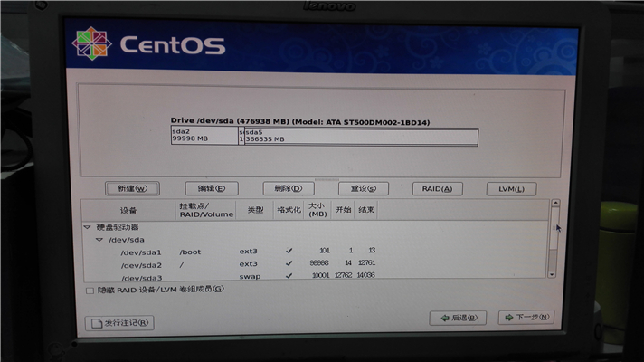This screenshot has width=644, height=362.
Task: Toggle 隐藏 RAID 设备/LVM checkbox
Action: (x=90, y=291)
